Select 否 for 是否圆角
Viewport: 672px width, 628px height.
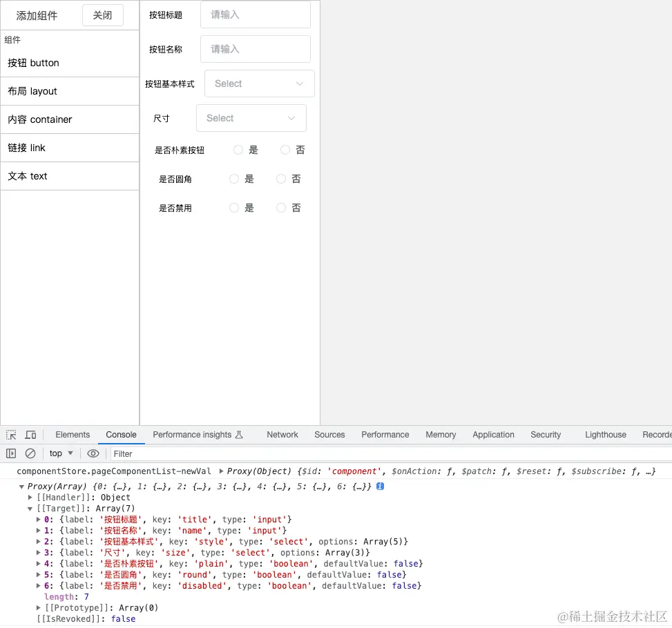281,179
